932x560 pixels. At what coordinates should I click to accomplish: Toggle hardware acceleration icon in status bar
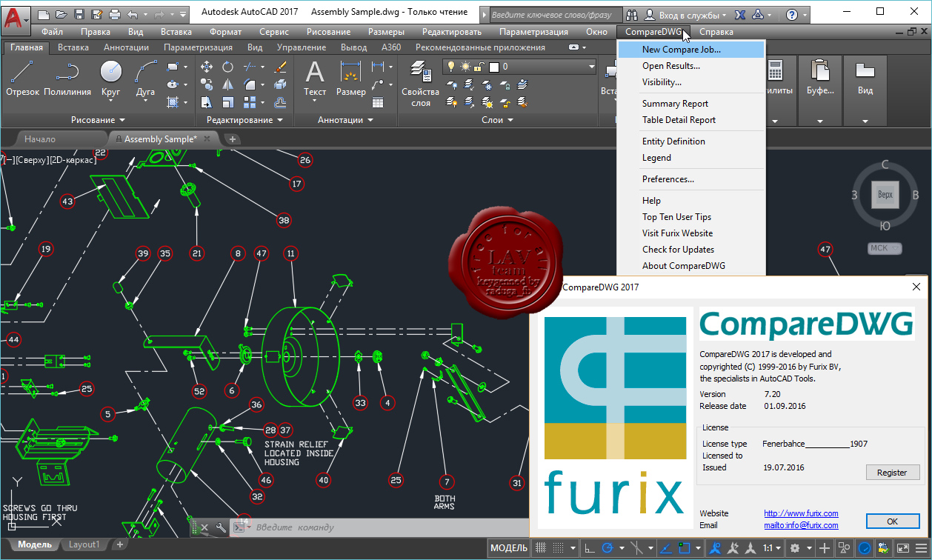coord(865,548)
